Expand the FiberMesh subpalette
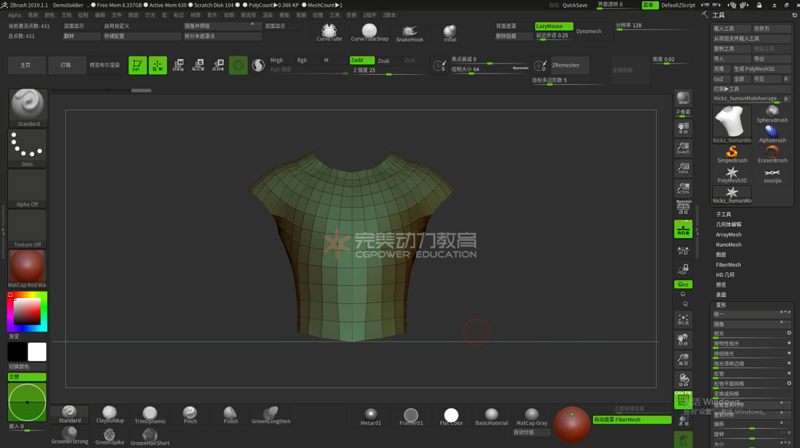This screenshot has width=800, height=448. coord(729,264)
